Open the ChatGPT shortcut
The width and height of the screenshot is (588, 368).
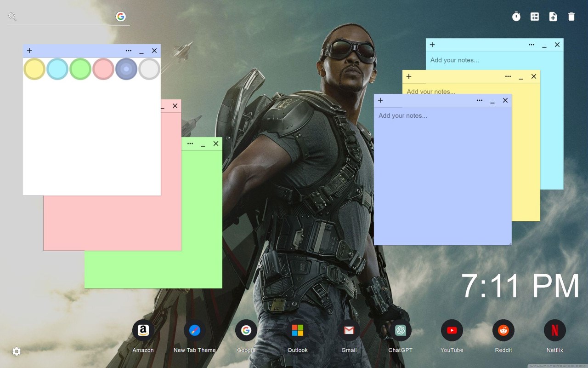pyautogui.click(x=401, y=330)
